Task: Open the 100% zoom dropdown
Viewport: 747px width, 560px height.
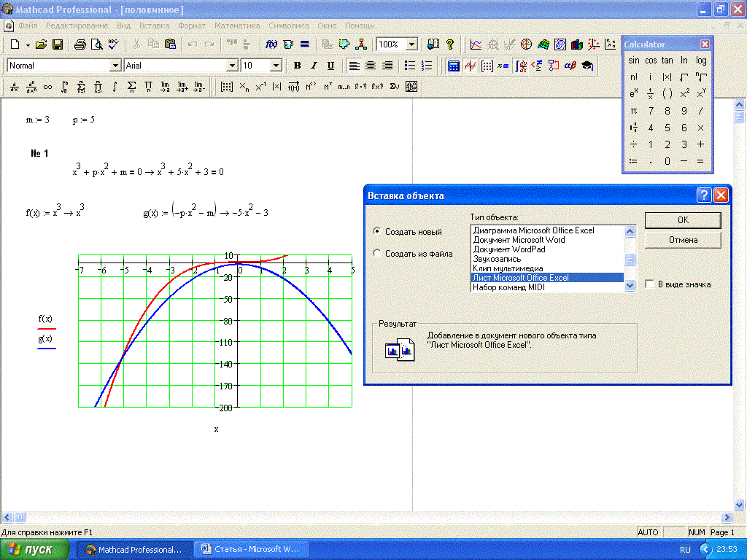Action: 411,44
